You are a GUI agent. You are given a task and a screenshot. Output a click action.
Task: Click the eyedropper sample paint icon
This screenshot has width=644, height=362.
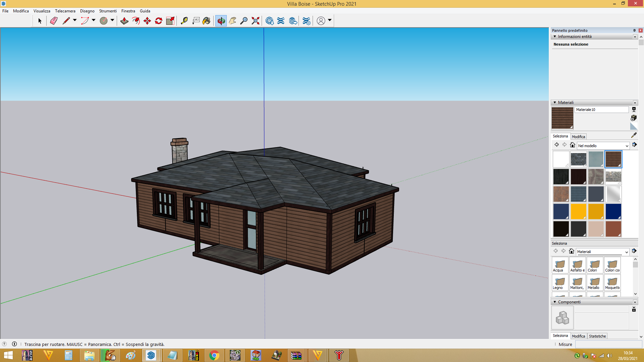pyautogui.click(x=634, y=135)
